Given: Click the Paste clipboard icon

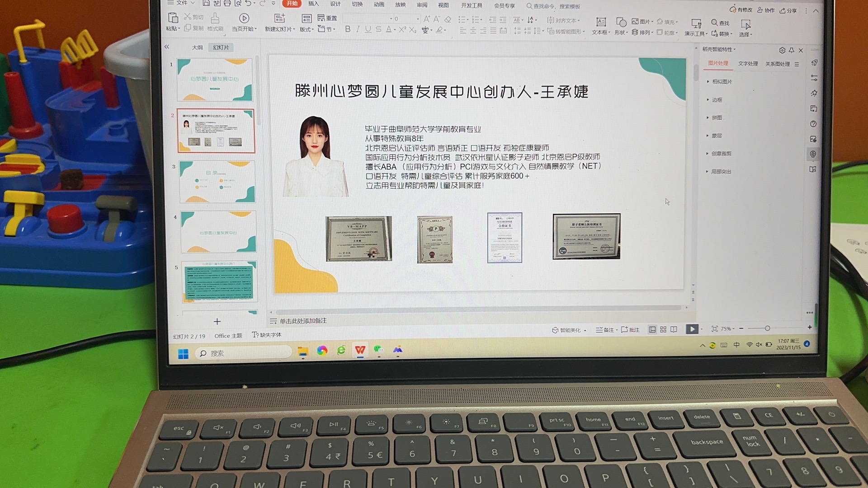Looking at the screenshot, I should [173, 19].
